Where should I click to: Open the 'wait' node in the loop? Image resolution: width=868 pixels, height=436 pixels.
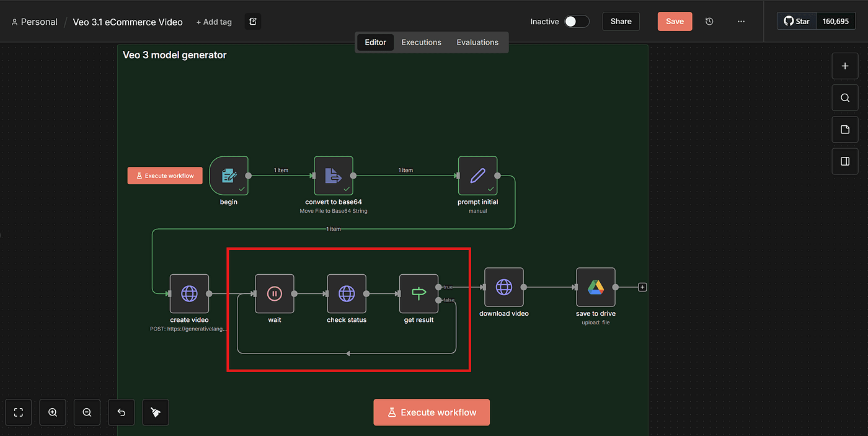pos(275,294)
